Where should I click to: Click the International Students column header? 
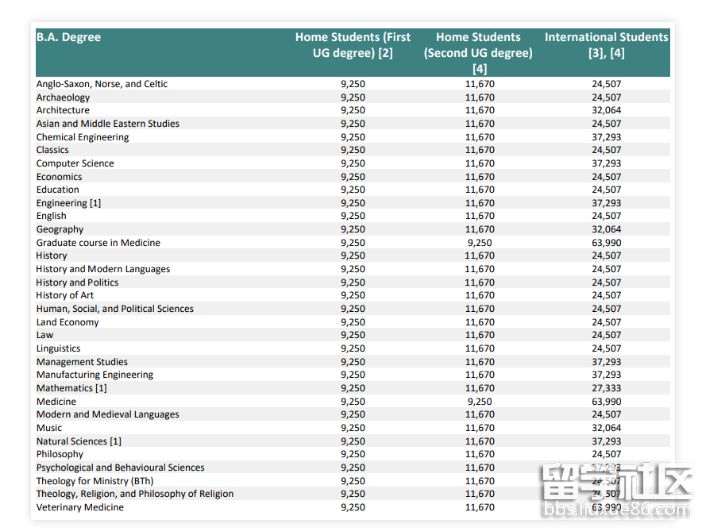(x=606, y=45)
